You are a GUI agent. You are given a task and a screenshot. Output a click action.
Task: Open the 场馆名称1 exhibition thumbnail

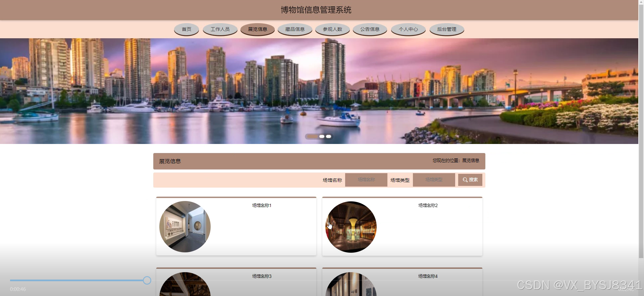pos(185,227)
